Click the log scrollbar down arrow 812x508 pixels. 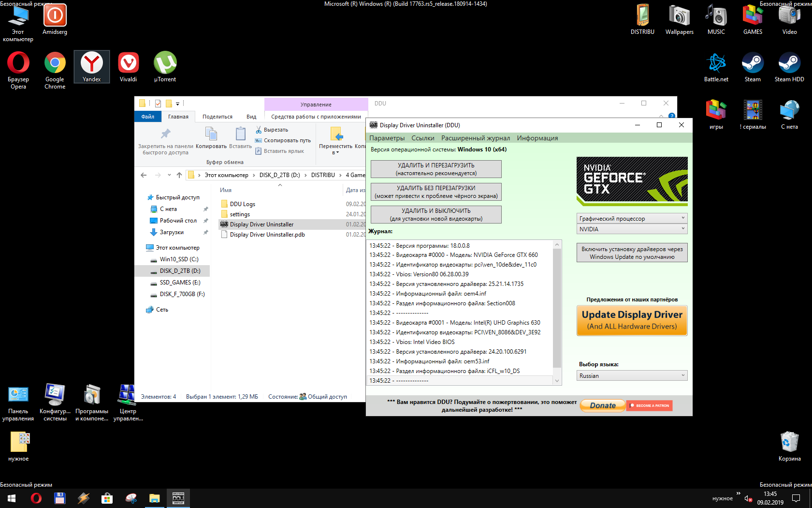click(557, 381)
